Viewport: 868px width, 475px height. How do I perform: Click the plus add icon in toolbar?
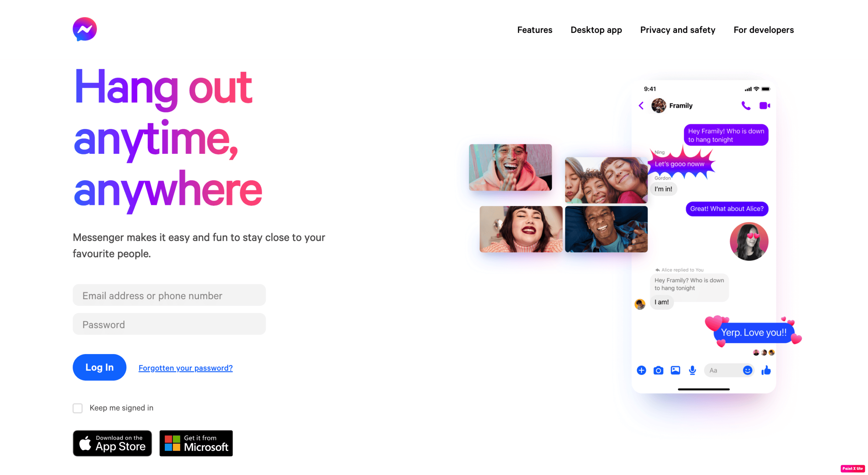point(643,370)
